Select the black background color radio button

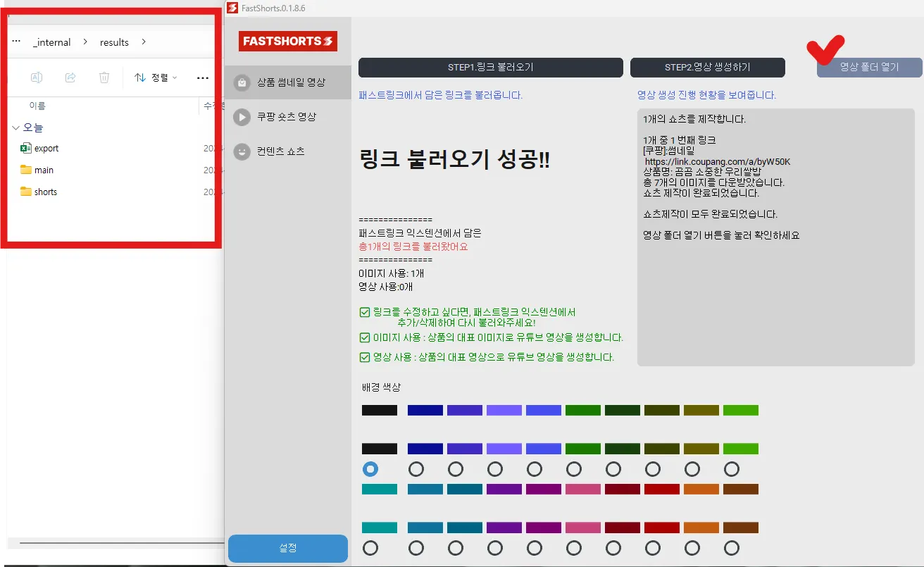pos(370,469)
